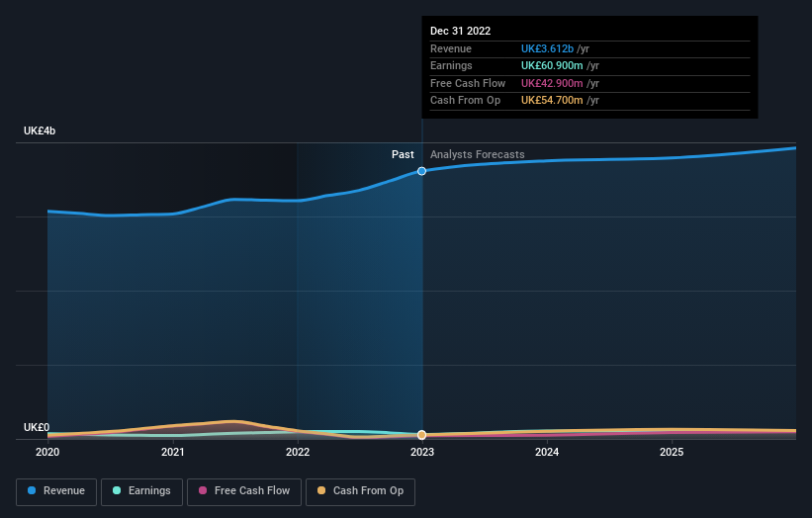Click the Analysts Forecasts label
The width and height of the screenshot is (812, 518).
click(x=478, y=155)
